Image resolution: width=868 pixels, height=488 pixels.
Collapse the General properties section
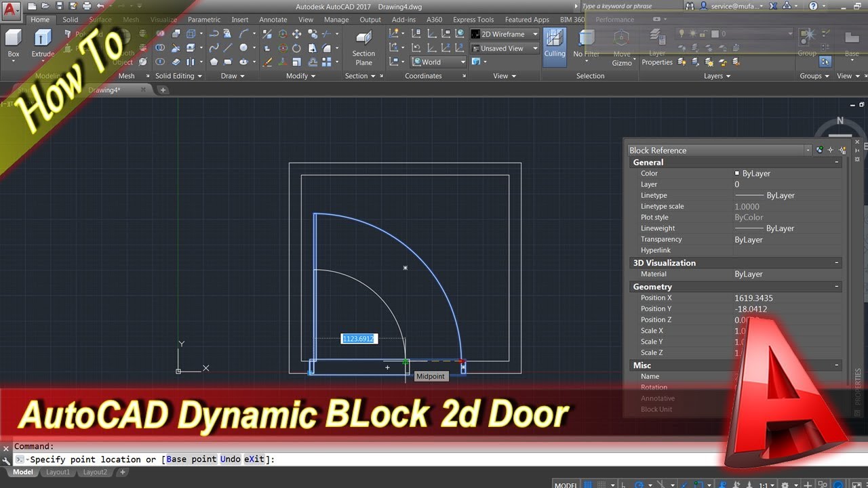point(837,163)
